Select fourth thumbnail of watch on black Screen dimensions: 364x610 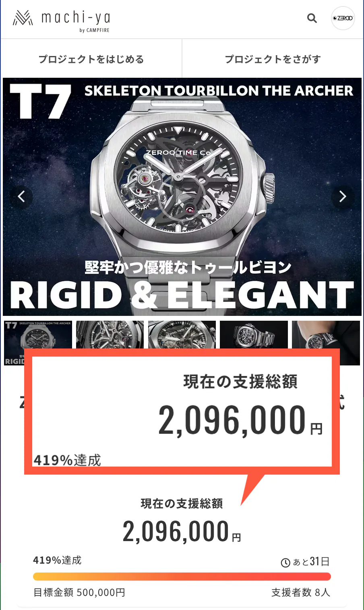coord(254,335)
